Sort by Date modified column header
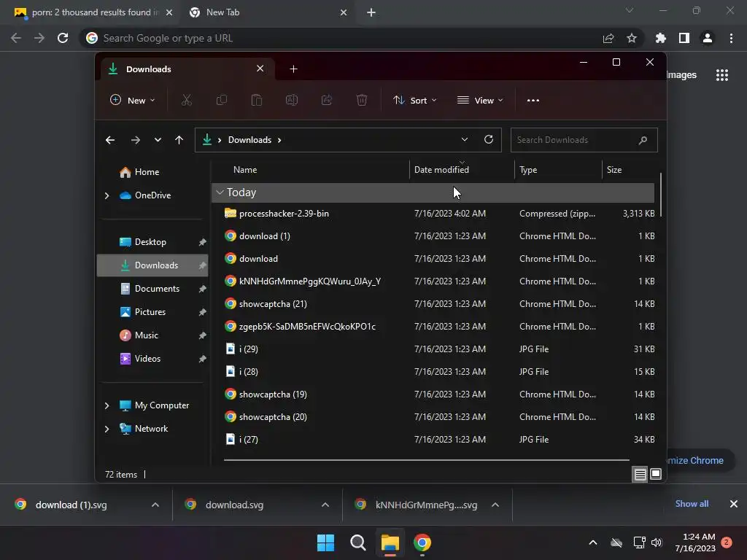 [462, 170]
